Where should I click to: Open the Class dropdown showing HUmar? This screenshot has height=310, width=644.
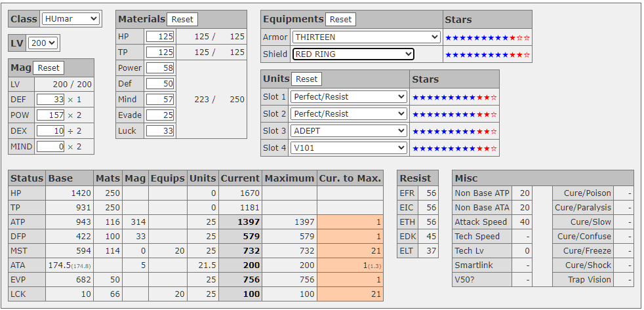(x=71, y=19)
